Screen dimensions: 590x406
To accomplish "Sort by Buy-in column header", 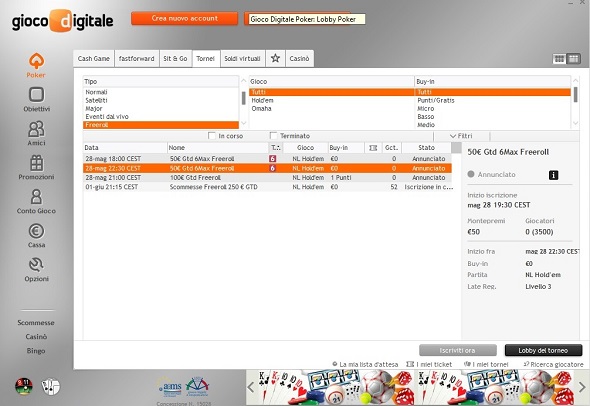I will (346, 148).
